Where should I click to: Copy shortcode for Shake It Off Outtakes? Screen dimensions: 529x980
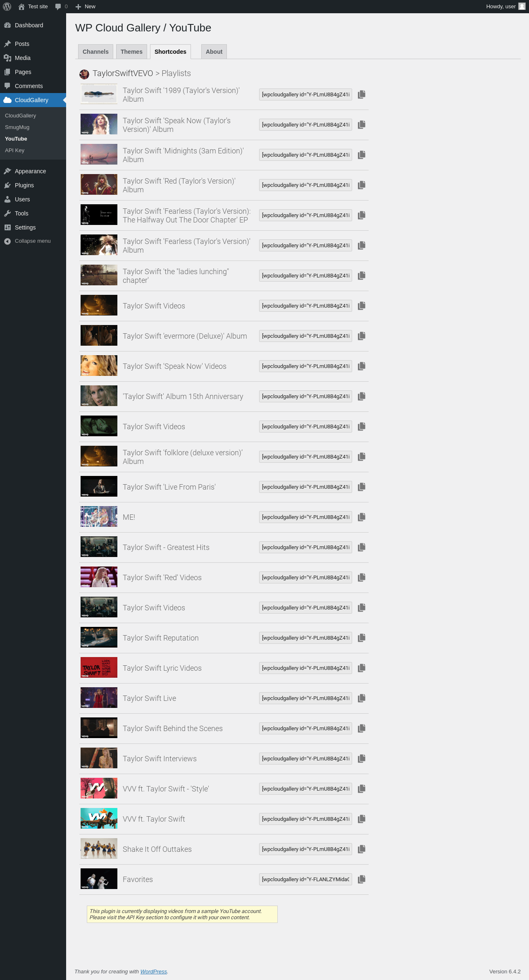point(362,849)
